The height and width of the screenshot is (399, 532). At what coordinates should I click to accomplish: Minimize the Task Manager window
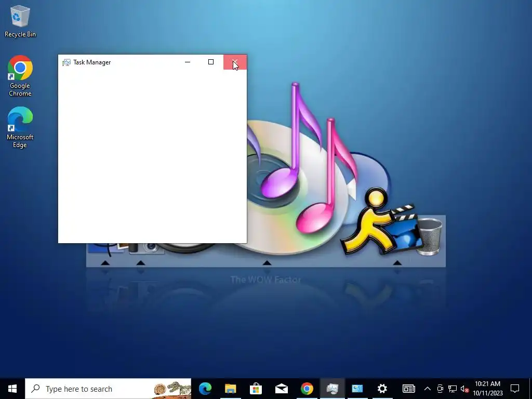(188, 62)
